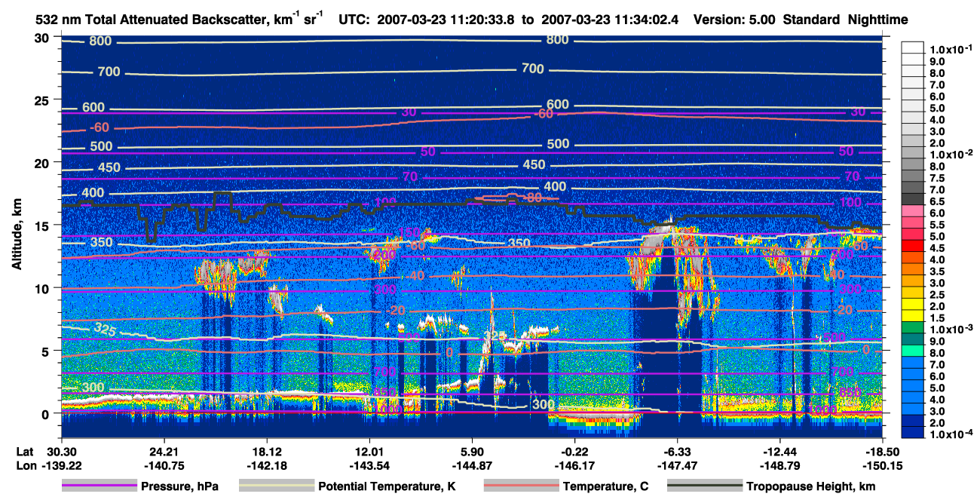The image size is (980, 503).
Task: Click the 15 altitude tick label
Action: point(42,225)
